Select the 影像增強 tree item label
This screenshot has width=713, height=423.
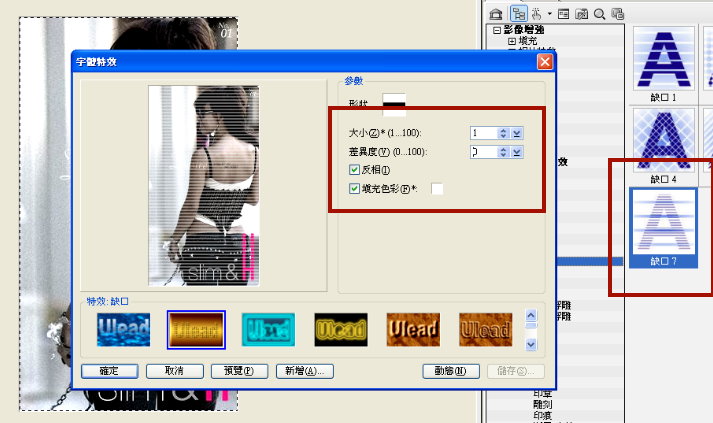pos(523,30)
